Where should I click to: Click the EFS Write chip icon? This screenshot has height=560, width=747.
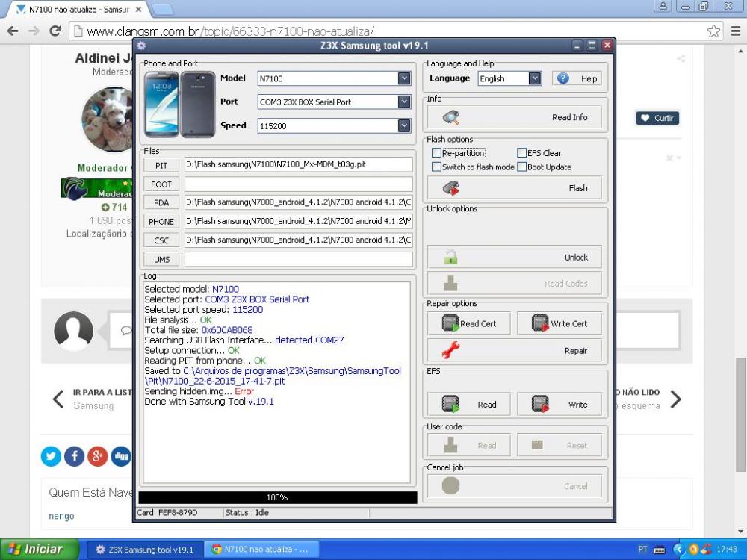tap(540, 404)
